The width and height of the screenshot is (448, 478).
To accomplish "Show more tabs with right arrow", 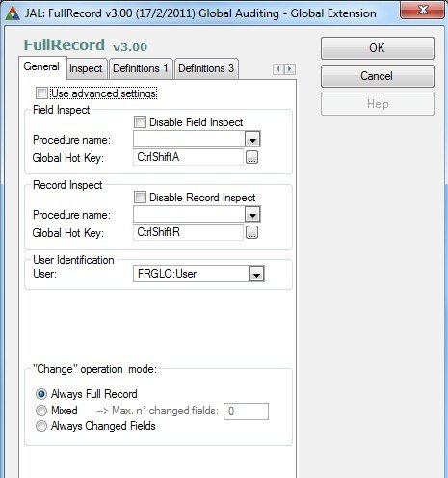I will 290,69.
